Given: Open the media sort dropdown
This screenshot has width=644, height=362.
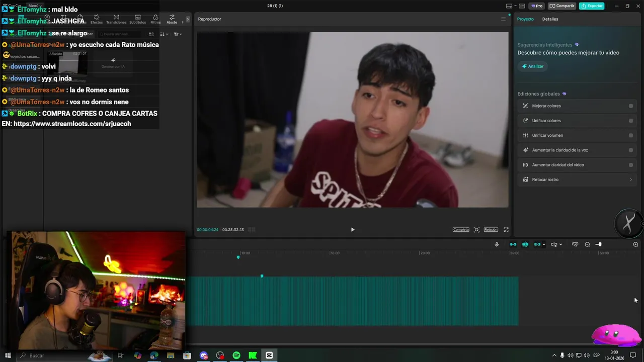Looking at the screenshot, I should 164,34.
